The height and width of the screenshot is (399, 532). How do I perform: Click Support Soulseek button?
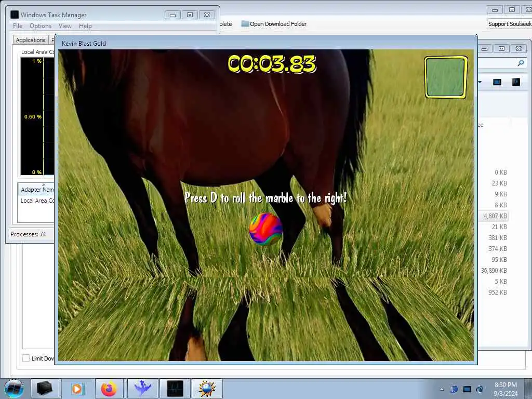point(509,24)
